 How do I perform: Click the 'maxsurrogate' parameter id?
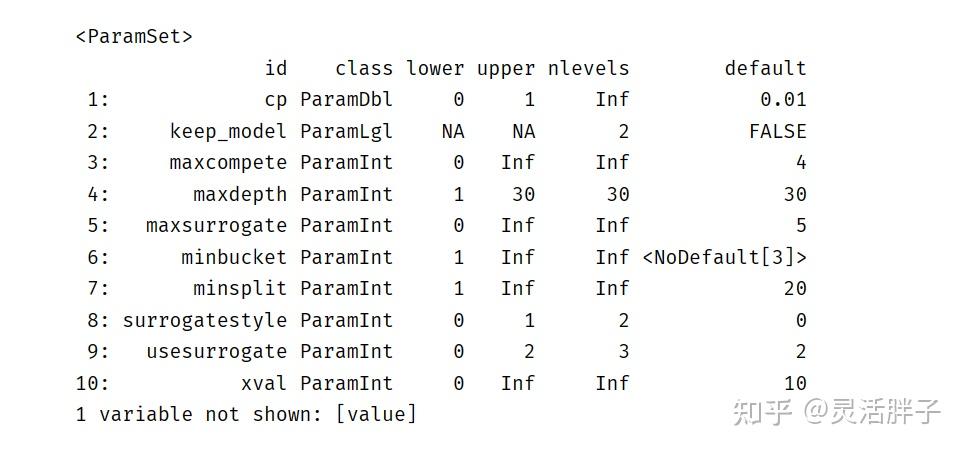click(217, 226)
